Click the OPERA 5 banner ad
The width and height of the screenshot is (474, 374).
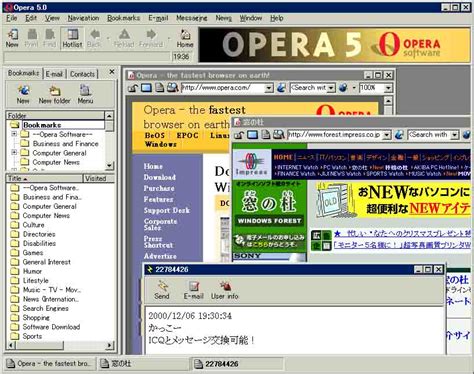point(334,45)
